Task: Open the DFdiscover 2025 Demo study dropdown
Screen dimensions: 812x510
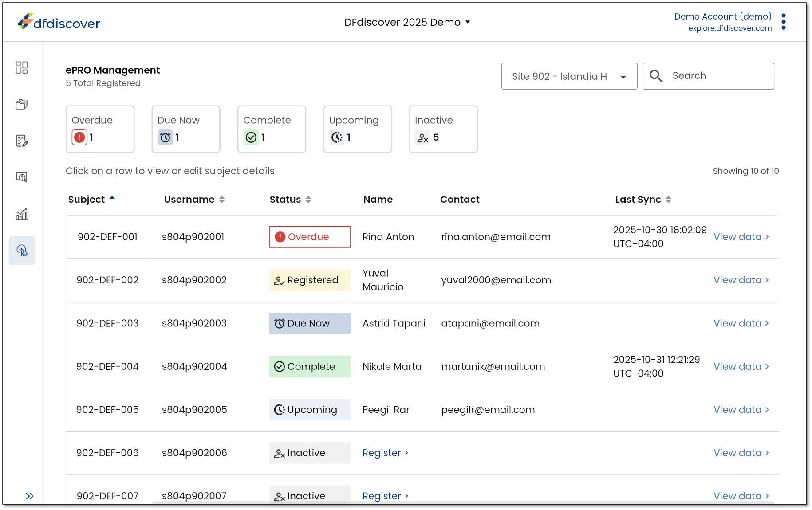Action: tap(407, 22)
